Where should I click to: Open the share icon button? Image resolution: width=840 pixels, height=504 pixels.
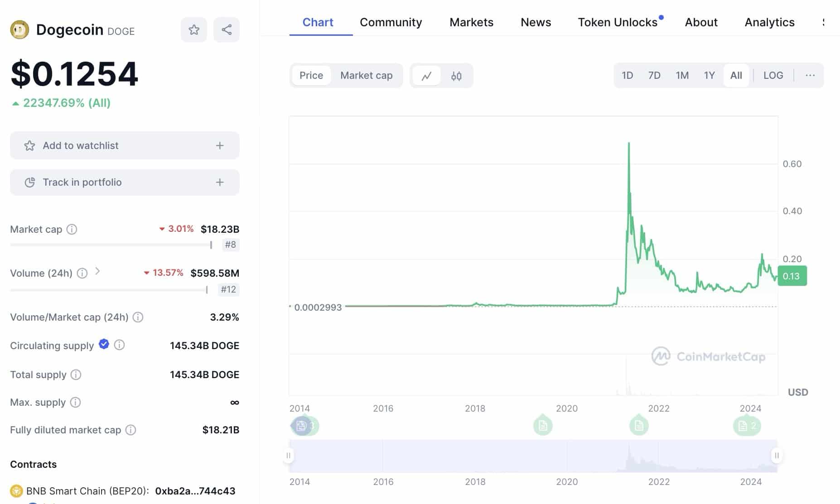[x=227, y=30]
